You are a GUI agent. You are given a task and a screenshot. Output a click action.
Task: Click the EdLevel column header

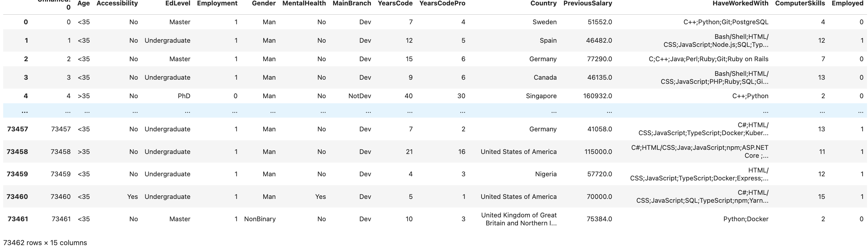177,4
